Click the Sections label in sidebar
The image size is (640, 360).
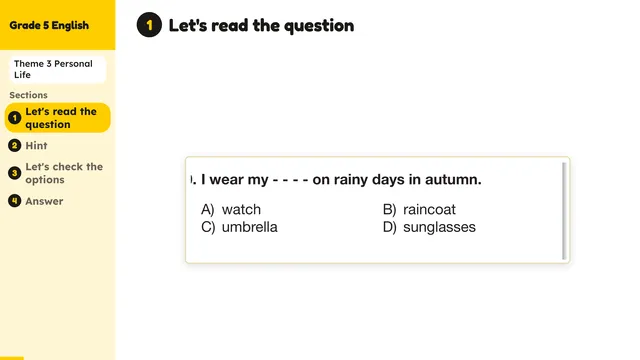[29, 95]
